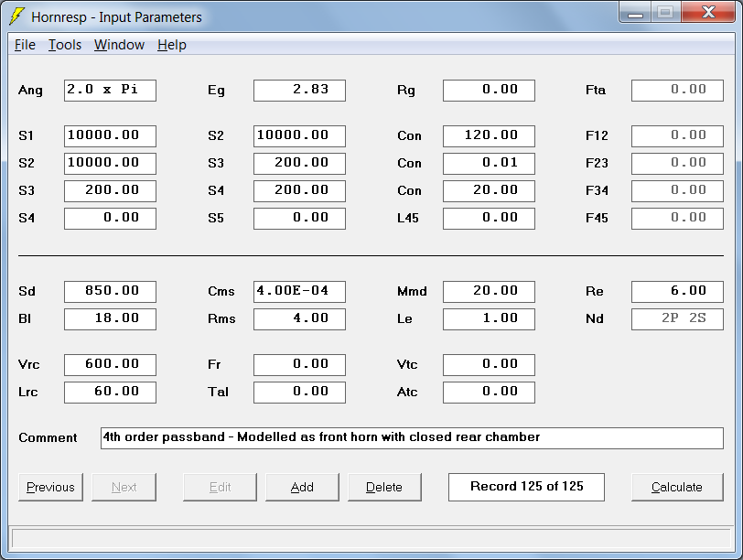Image resolution: width=743 pixels, height=560 pixels.
Task: Select the Eg field showing 2.83
Action: coord(299,90)
